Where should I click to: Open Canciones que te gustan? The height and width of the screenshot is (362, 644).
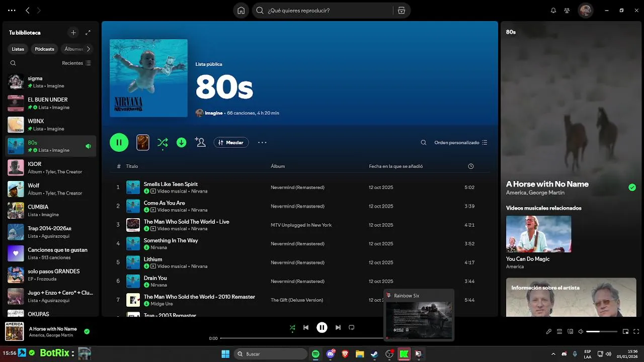[x=50, y=253]
